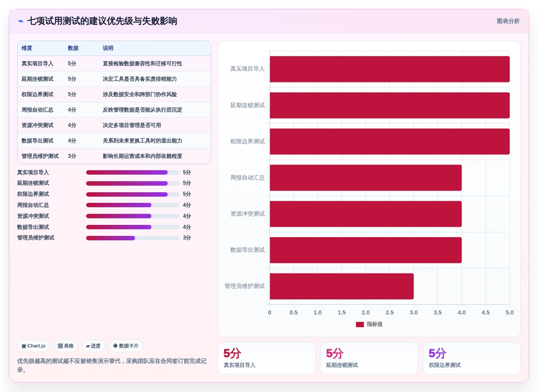Image resolution: width=538 pixels, height=392 pixels.
Task: Open the 延期连锁测试 5分 data card
Action: (369, 358)
